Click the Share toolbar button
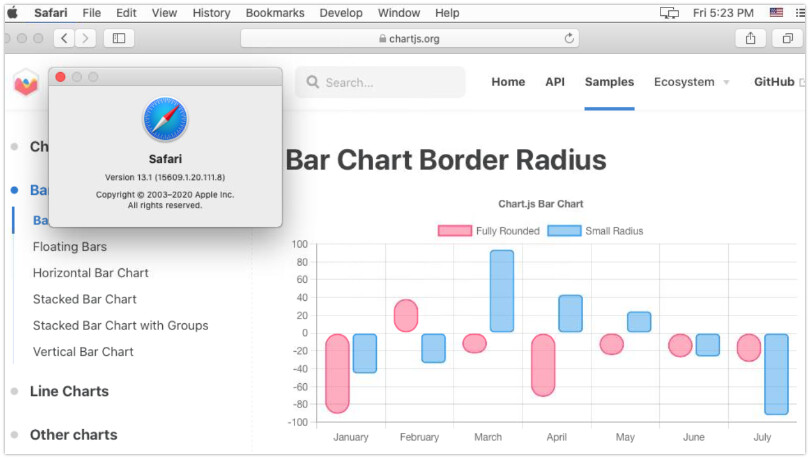 (x=751, y=38)
